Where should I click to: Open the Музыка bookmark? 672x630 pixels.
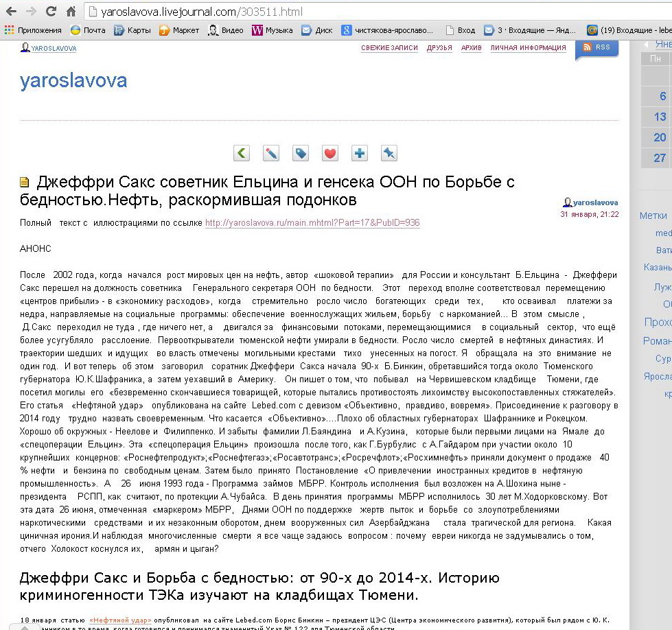tap(272, 30)
